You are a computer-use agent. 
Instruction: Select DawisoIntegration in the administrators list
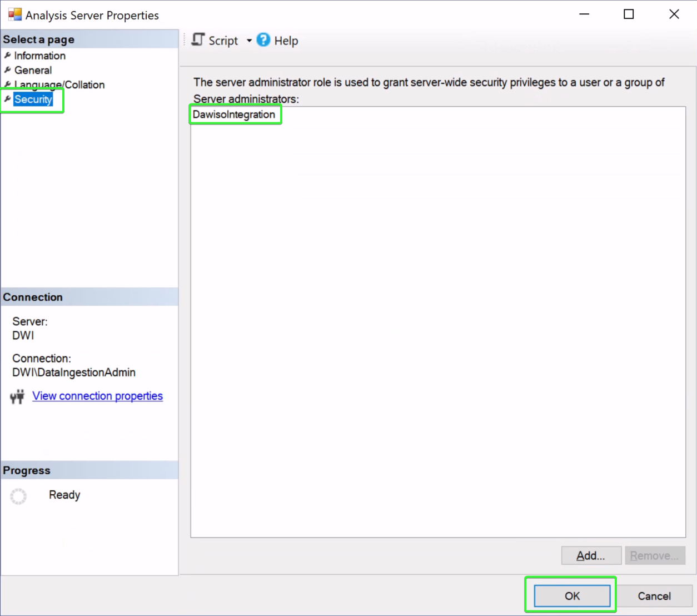[234, 115]
